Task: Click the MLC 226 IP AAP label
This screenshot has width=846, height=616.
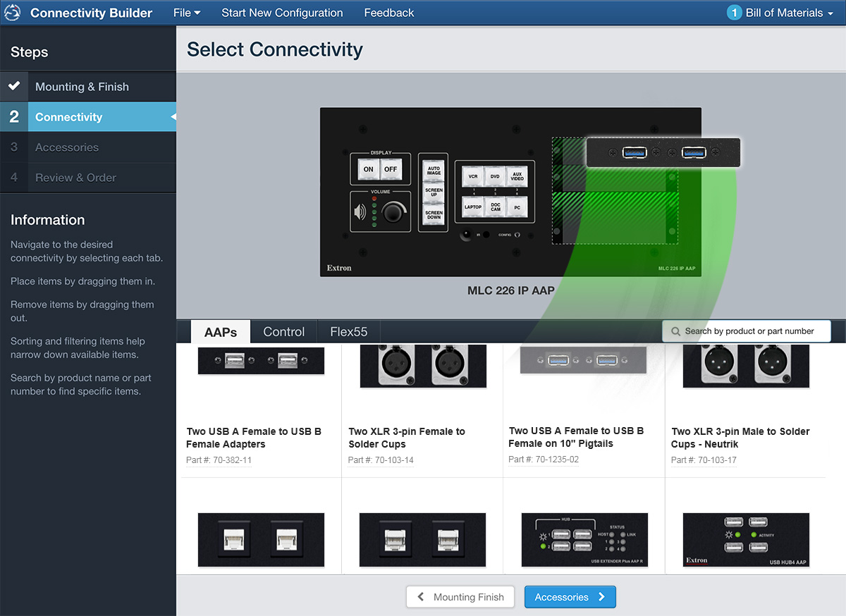Action: pyautogui.click(x=510, y=290)
